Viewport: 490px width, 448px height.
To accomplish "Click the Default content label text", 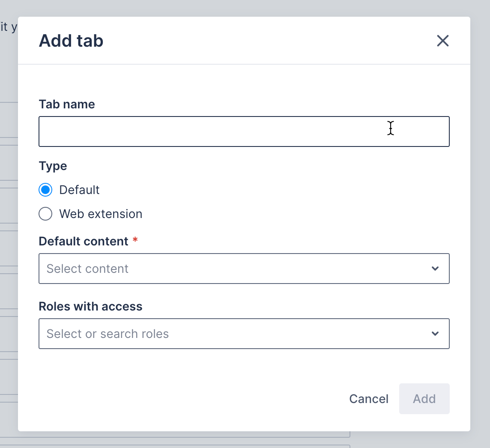I will pos(84,241).
